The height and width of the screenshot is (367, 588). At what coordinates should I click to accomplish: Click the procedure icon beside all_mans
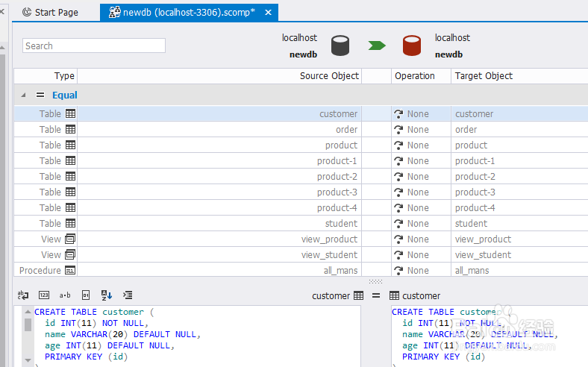pyautogui.click(x=70, y=271)
